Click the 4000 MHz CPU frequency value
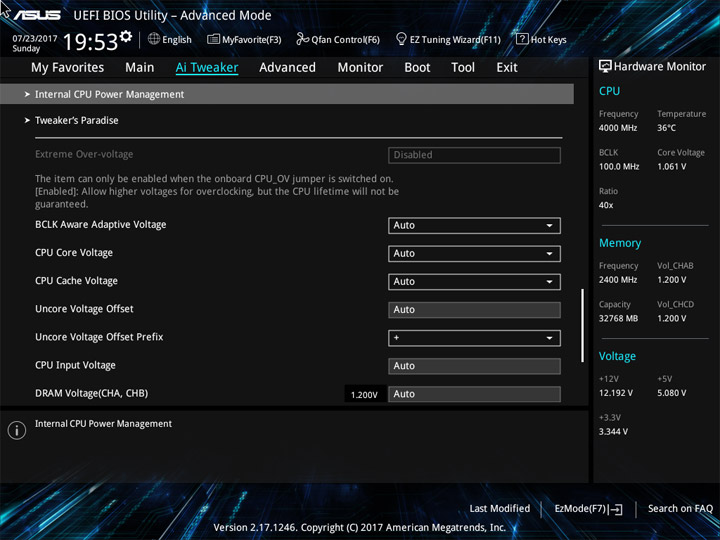The image size is (720, 540). coord(618,128)
